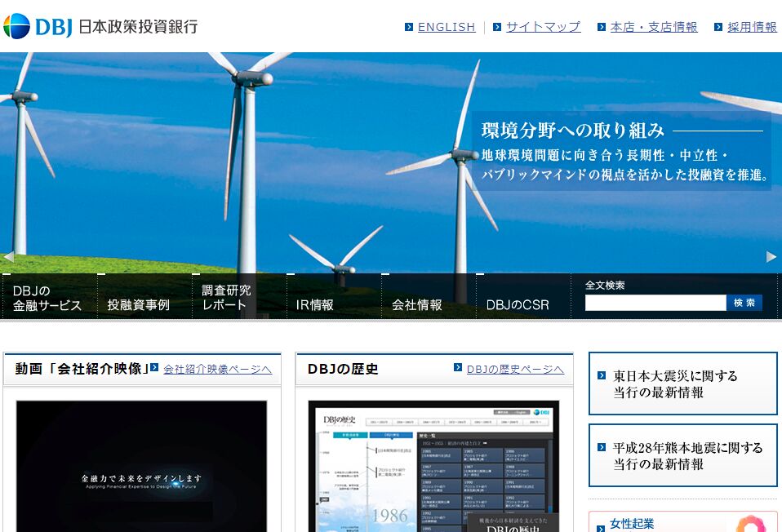782x532 pixels.
Task: Click arrow icon beside DBJの歴史ページへ
Action: coord(458,367)
